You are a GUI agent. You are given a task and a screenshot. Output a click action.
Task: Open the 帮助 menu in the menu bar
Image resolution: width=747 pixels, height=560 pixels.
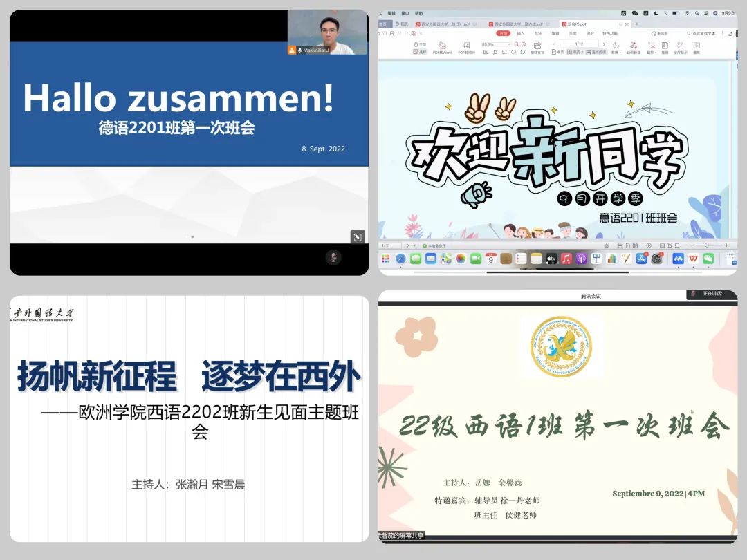pos(418,12)
